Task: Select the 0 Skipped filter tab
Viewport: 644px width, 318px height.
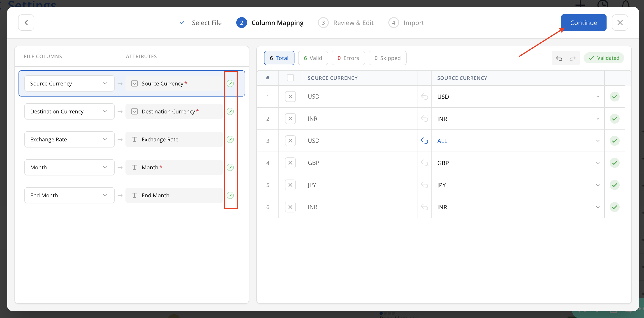Action: 387,58
